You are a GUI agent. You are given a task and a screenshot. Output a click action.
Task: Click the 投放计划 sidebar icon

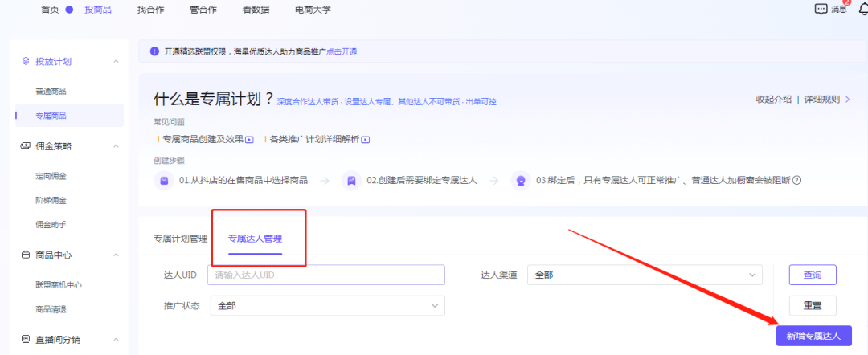pos(26,61)
